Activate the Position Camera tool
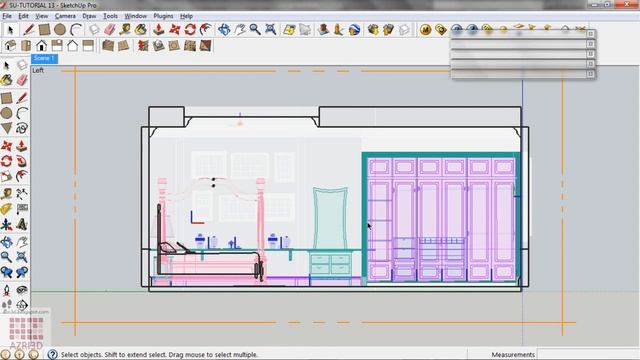The image size is (640, 360). [7, 290]
